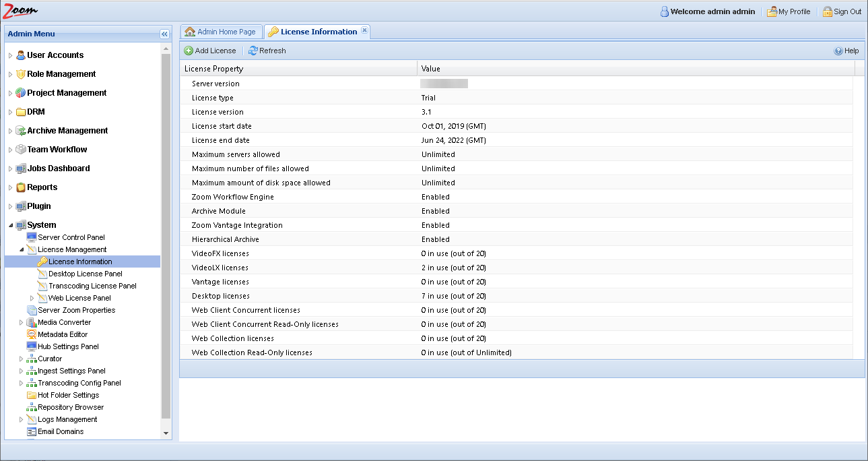Click the Repository Browser icon
868x461 pixels.
click(x=32, y=407)
